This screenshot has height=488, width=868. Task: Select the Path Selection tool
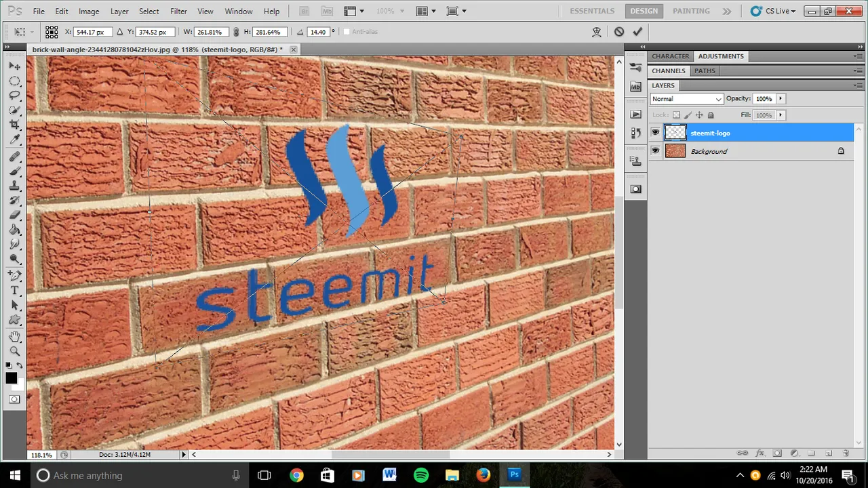tap(14, 305)
